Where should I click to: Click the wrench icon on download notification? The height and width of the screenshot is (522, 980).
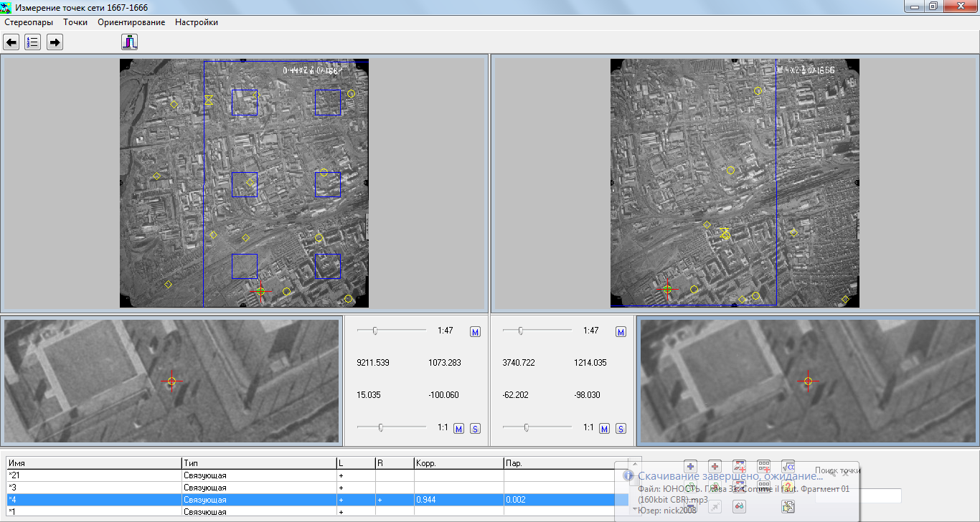[834, 473]
